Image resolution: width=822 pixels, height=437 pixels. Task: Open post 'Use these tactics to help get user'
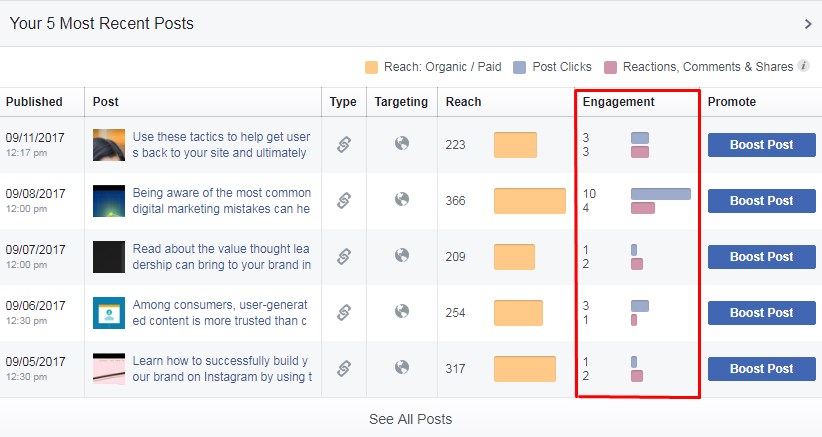(x=221, y=145)
